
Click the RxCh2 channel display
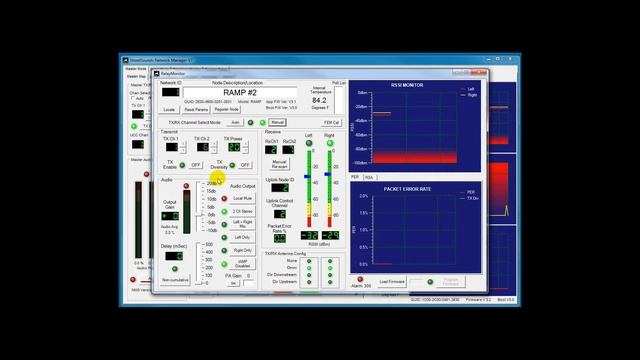[x=288, y=150]
